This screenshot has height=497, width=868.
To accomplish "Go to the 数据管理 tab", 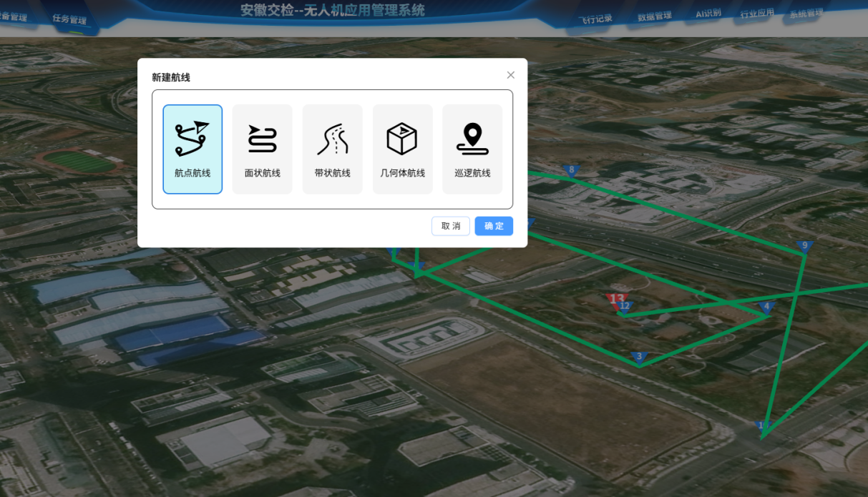I will [655, 16].
